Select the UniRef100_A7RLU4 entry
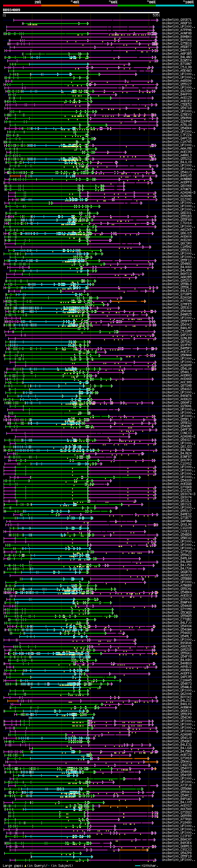Screen dimensions: 197x868 tap(177, 125)
